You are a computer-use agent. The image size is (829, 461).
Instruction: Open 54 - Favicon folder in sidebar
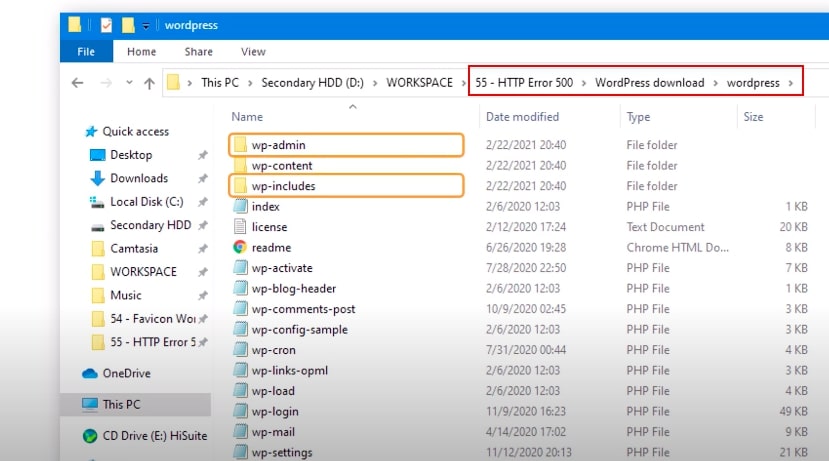pos(143,319)
